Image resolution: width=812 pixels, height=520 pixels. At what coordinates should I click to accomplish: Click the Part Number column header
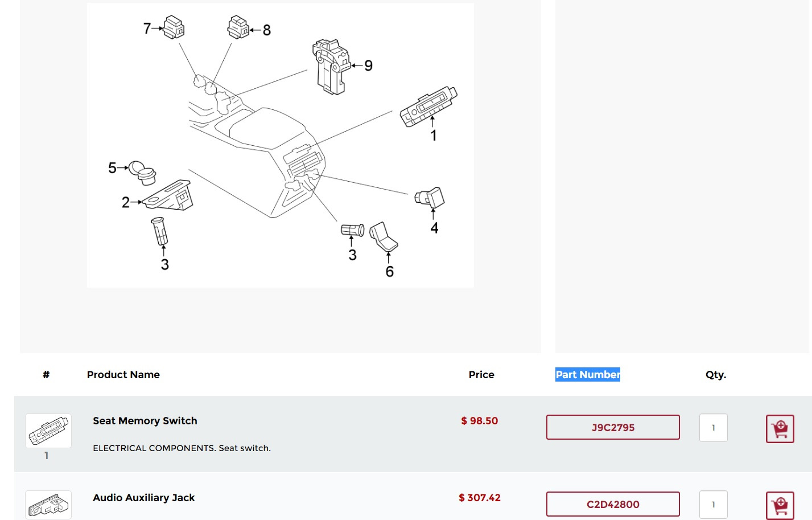[x=587, y=375]
